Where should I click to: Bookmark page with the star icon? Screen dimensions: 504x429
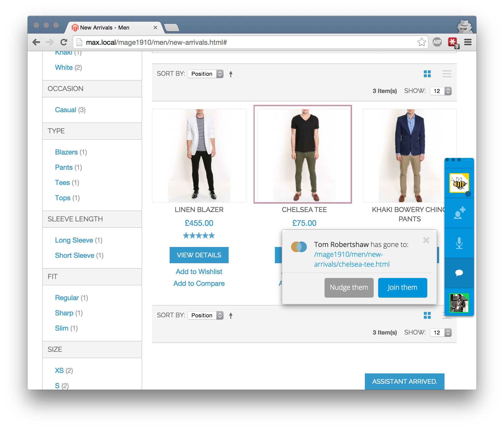[421, 42]
